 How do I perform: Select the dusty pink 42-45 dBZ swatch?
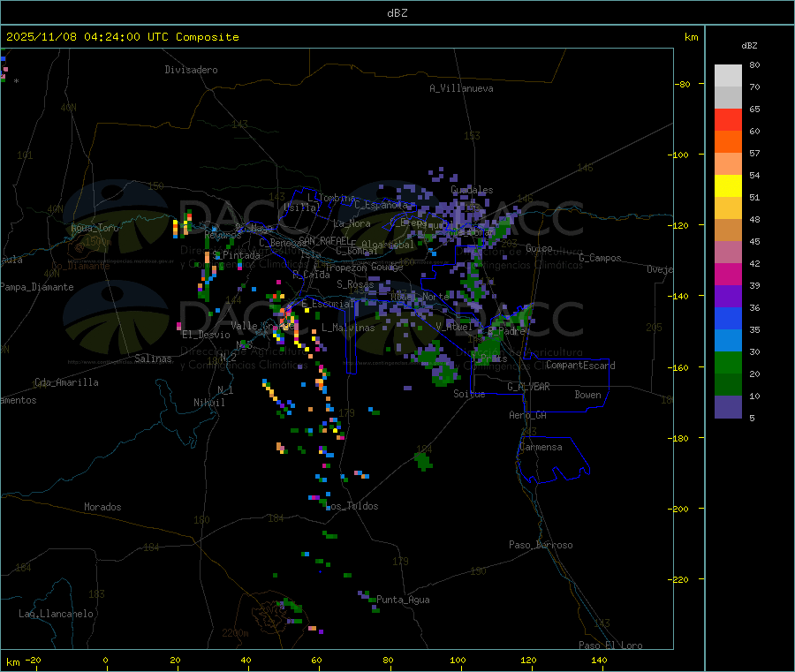pyautogui.click(x=728, y=253)
